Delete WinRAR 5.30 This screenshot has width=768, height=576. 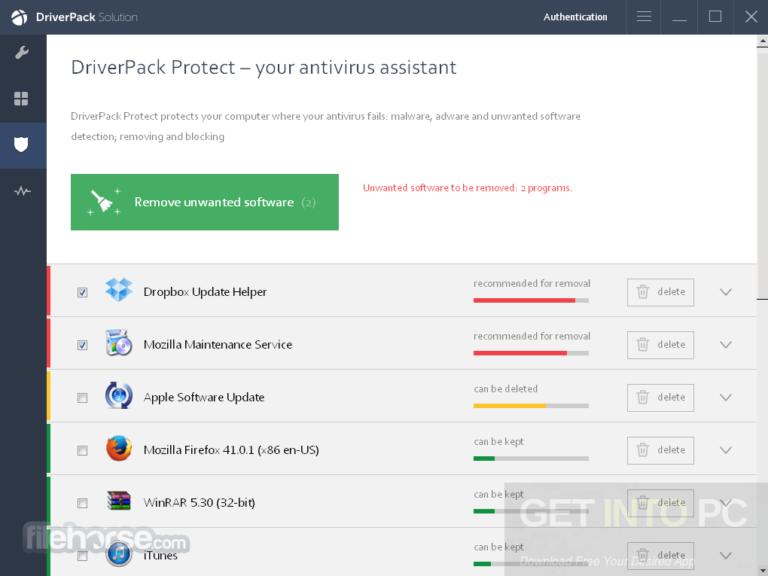[660, 503]
